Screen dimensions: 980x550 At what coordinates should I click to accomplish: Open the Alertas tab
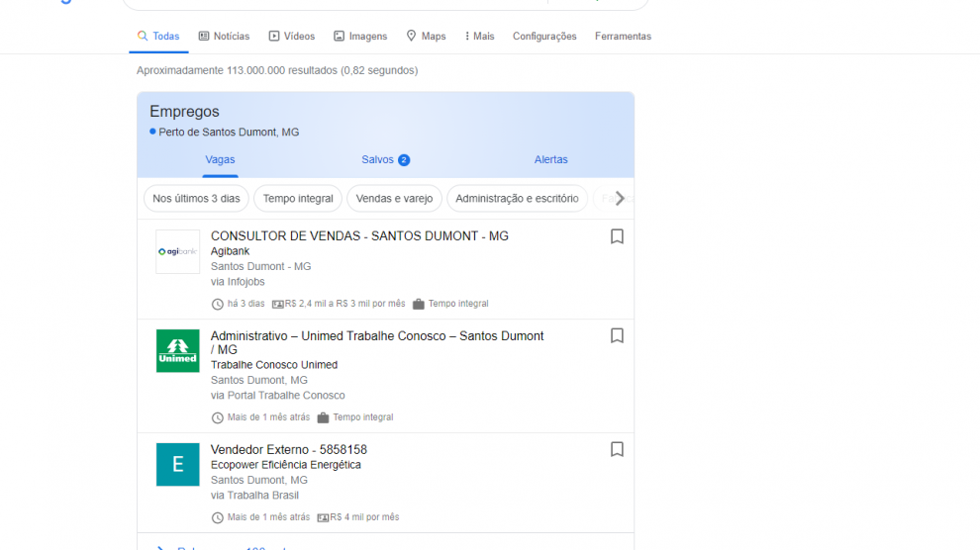(x=550, y=160)
